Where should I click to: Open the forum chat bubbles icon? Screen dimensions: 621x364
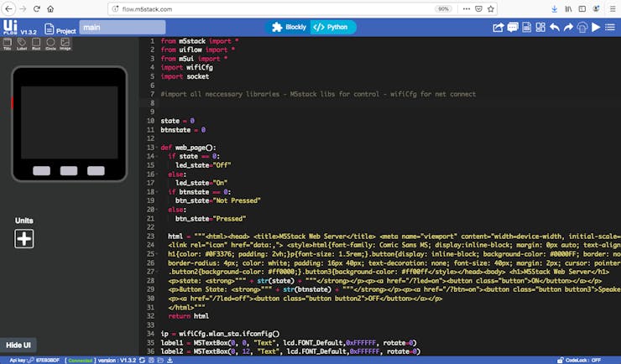point(513,28)
